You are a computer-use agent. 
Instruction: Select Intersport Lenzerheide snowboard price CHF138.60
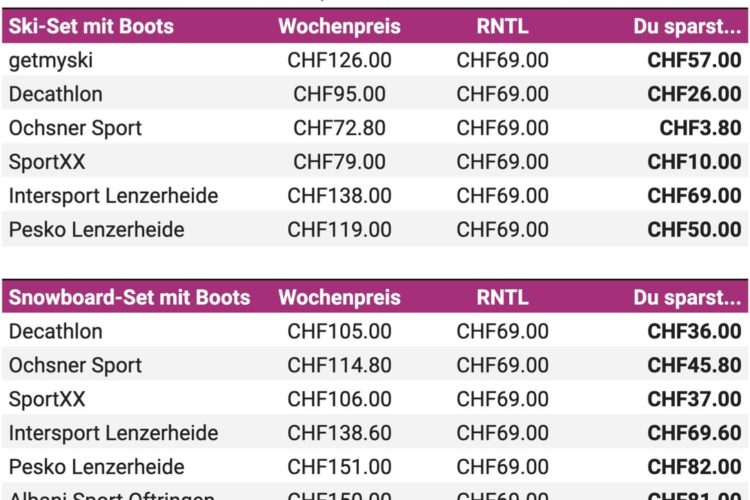[x=339, y=433]
